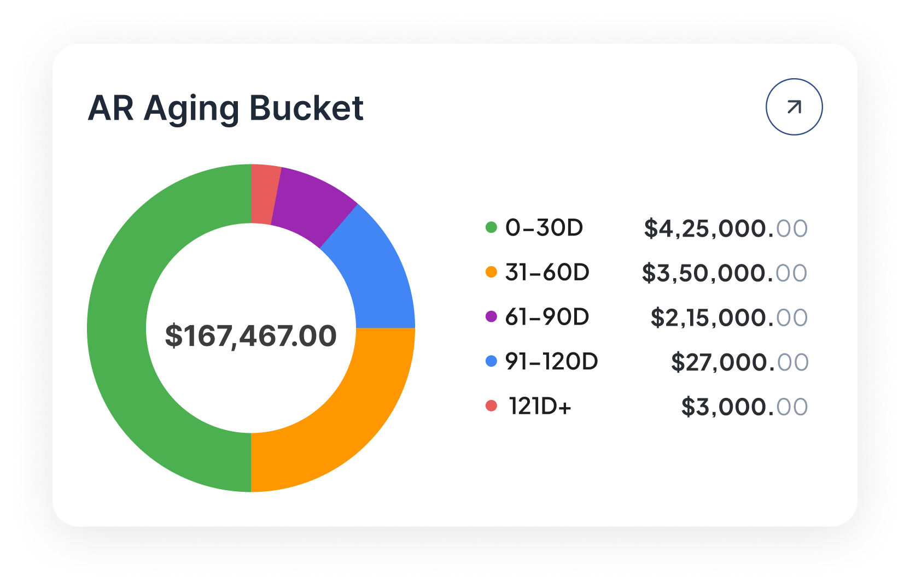
Task: Select the green donut chart segment
Action: [x=118, y=328]
